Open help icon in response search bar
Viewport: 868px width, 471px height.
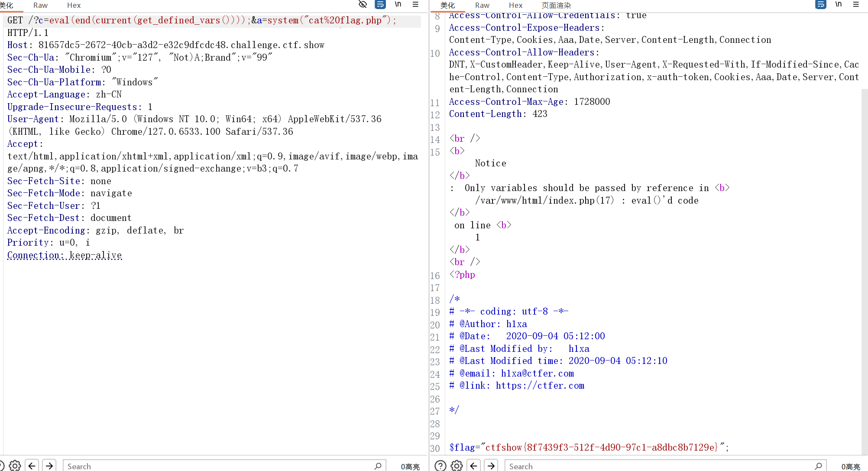[x=440, y=466]
